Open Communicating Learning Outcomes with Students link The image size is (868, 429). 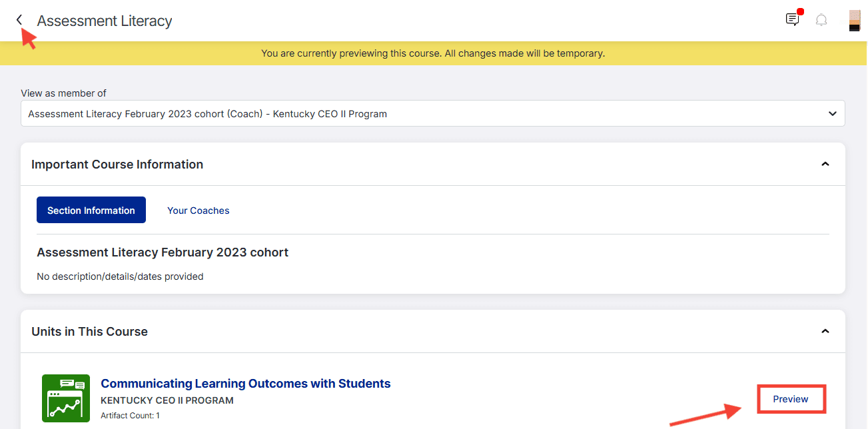(246, 384)
